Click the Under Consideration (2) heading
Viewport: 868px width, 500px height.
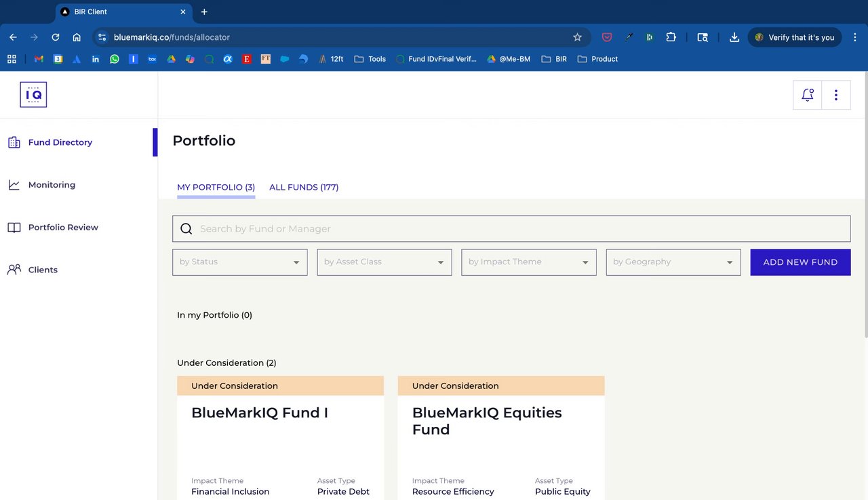[226, 363]
